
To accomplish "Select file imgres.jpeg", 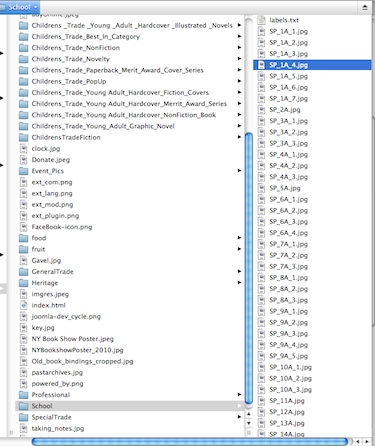I will point(50,294).
